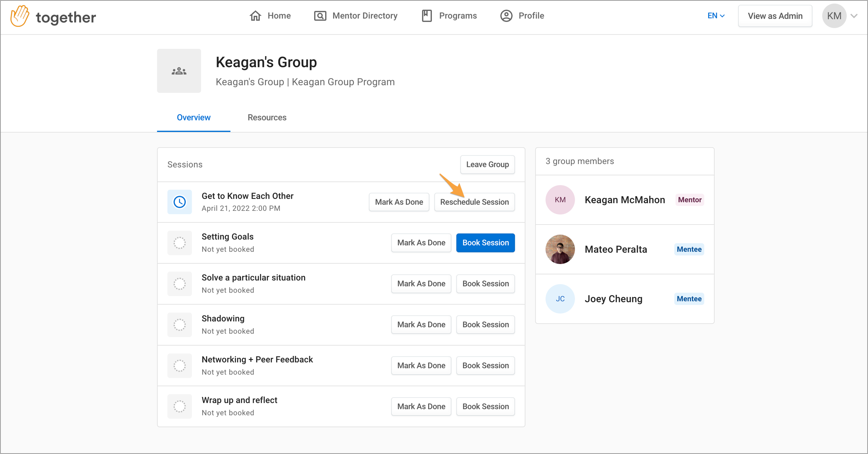Click the Profile person icon
This screenshot has height=454, width=868.
[x=506, y=16]
